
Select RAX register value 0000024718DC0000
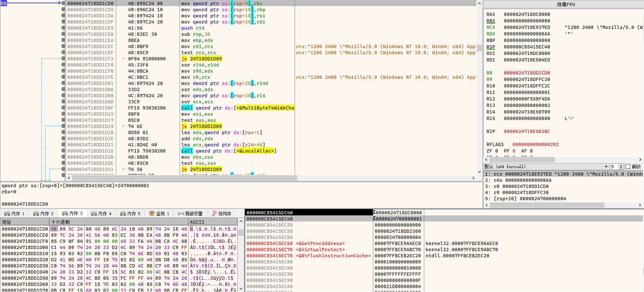pyautogui.click(x=527, y=14)
